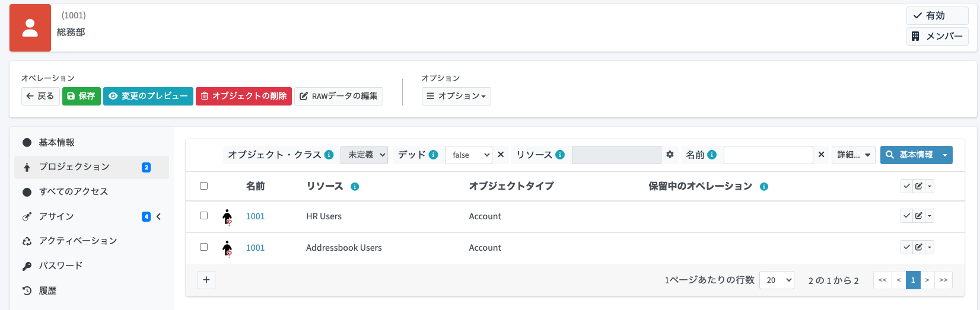Click the checkmark icon in the Addressbook Users row
This screenshot has height=310, width=980.
(x=906, y=247)
